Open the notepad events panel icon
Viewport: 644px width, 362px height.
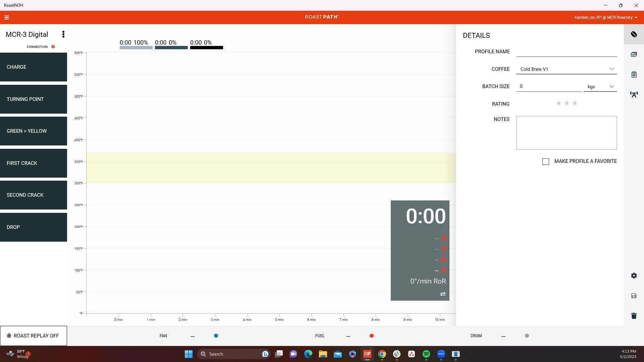pos(634,74)
